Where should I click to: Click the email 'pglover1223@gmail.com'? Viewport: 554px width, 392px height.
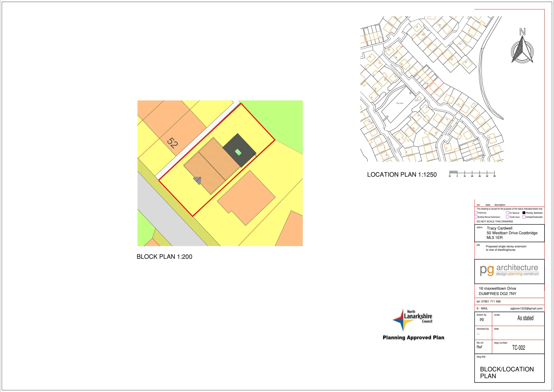(x=526, y=309)
